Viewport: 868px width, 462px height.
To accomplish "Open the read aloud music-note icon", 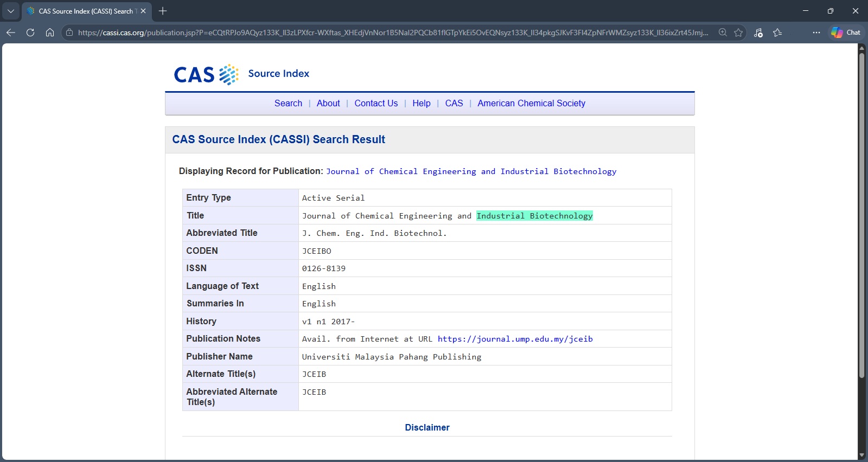I will pyautogui.click(x=758, y=33).
